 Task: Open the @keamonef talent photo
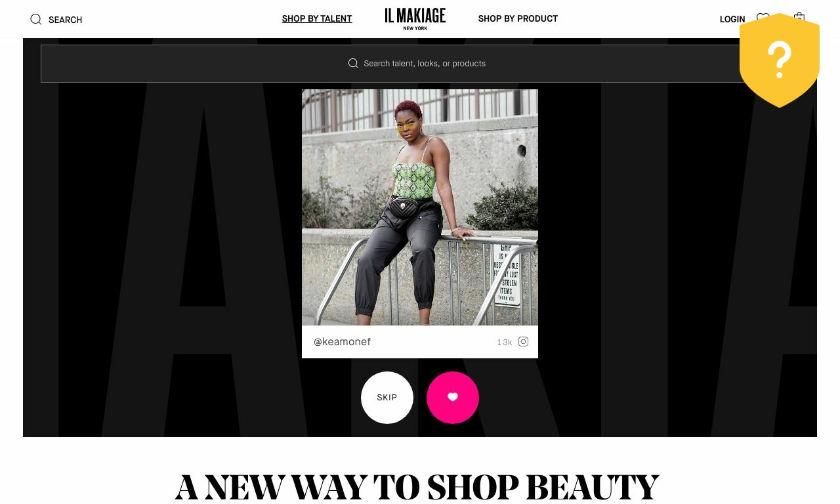(x=420, y=207)
